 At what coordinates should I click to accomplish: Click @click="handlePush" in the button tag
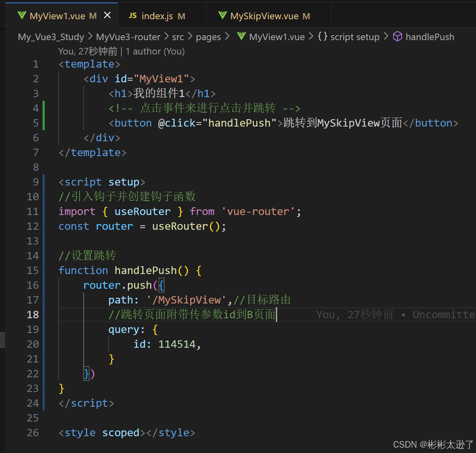(217, 123)
